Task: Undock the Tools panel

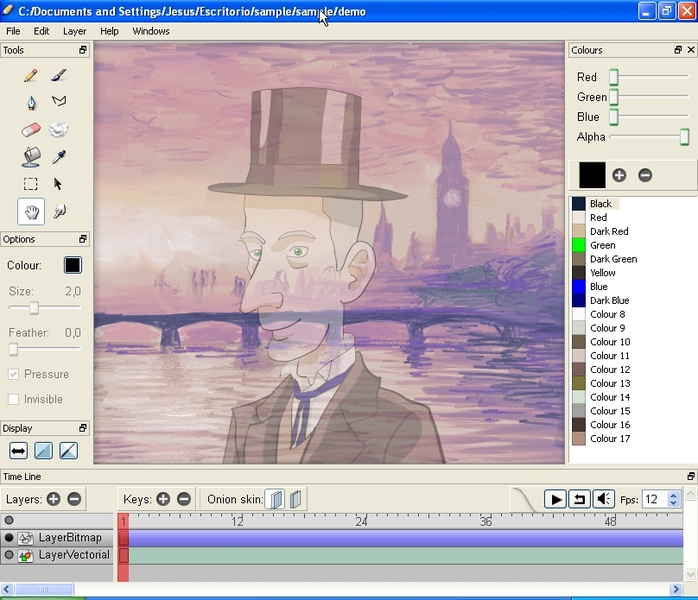Action: point(83,50)
